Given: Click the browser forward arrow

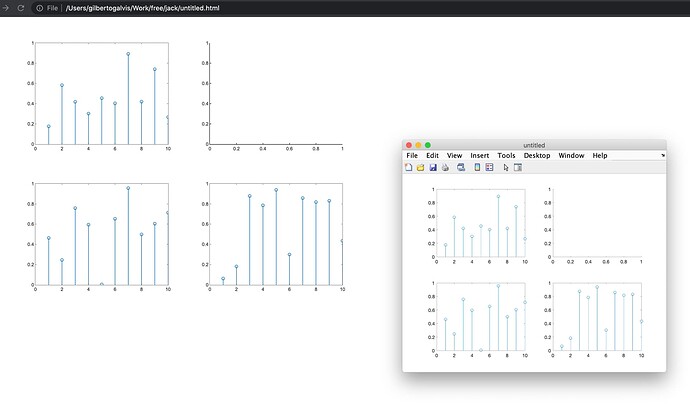Looking at the screenshot, I should click(x=6, y=8).
